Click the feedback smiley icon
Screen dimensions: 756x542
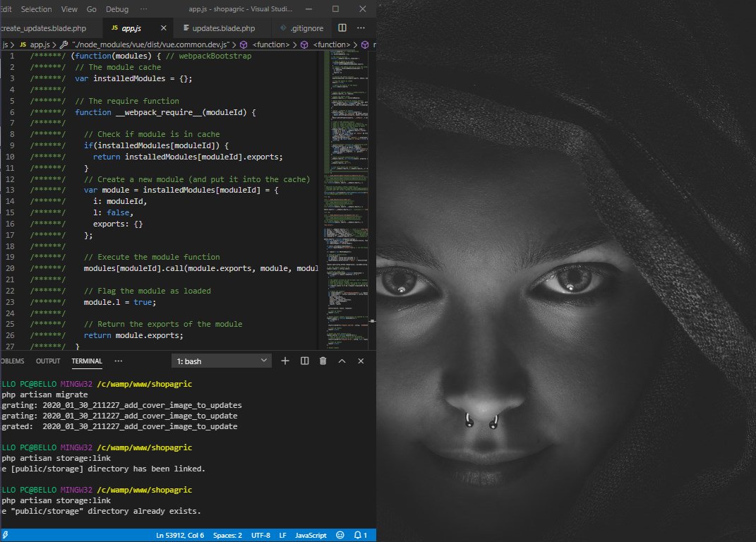[340, 535]
